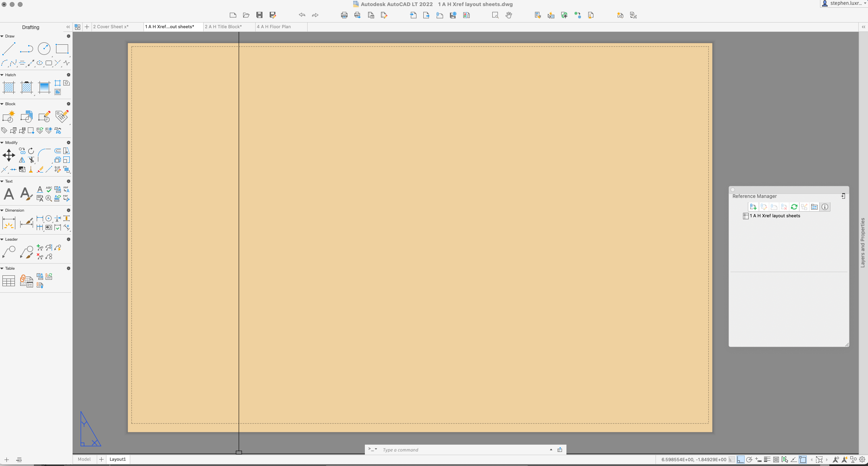Select 1 A H Xref layout sheets reference
868x466 pixels.
coord(774,216)
